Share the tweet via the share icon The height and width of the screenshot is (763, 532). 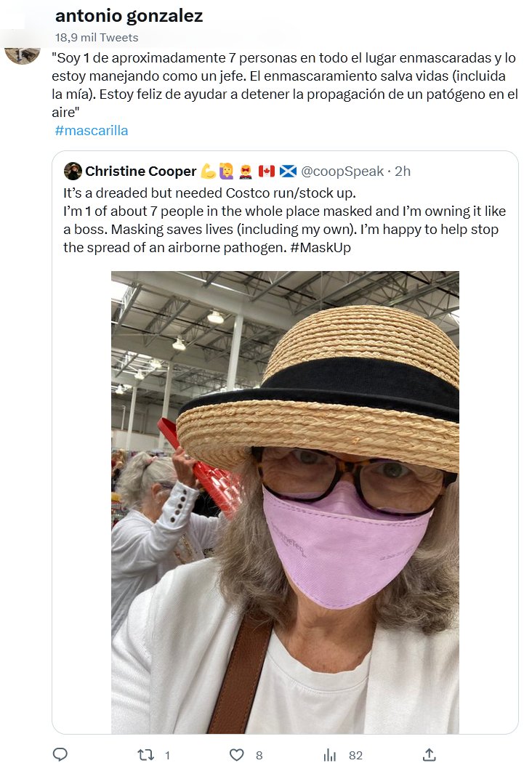pyautogui.click(x=430, y=755)
